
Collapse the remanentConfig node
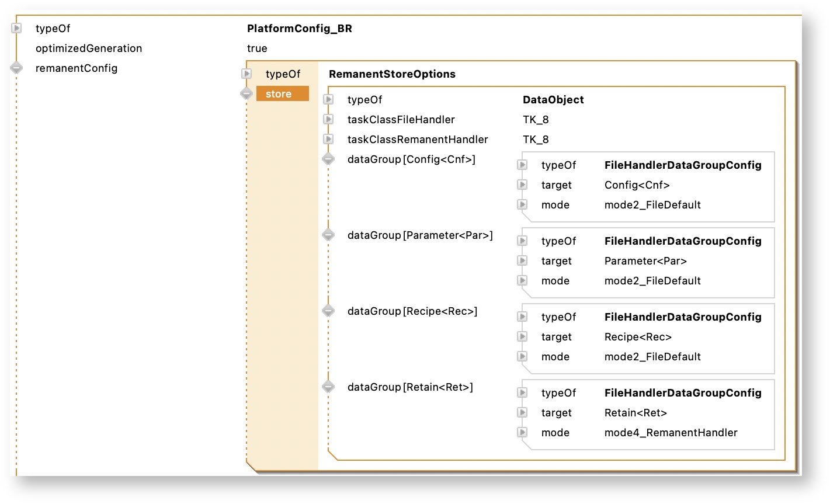[x=16, y=68]
